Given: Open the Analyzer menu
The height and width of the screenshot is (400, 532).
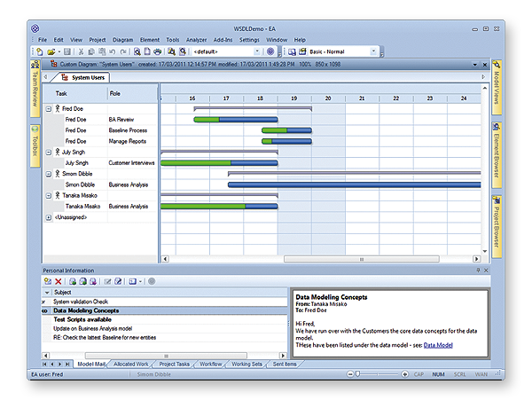Looking at the screenshot, I should click(x=196, y=40).
